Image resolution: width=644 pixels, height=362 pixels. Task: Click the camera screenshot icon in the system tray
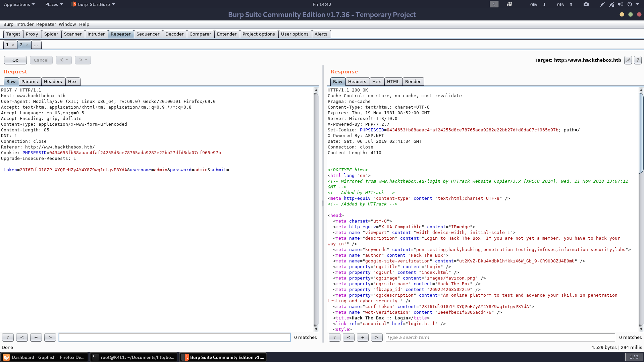pos(586,4)
